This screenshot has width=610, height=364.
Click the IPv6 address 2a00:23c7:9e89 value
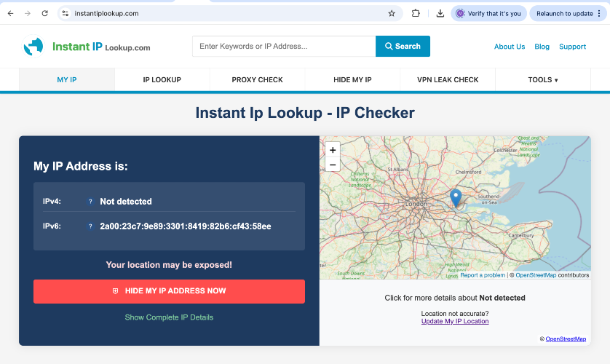tap(186, 226)
